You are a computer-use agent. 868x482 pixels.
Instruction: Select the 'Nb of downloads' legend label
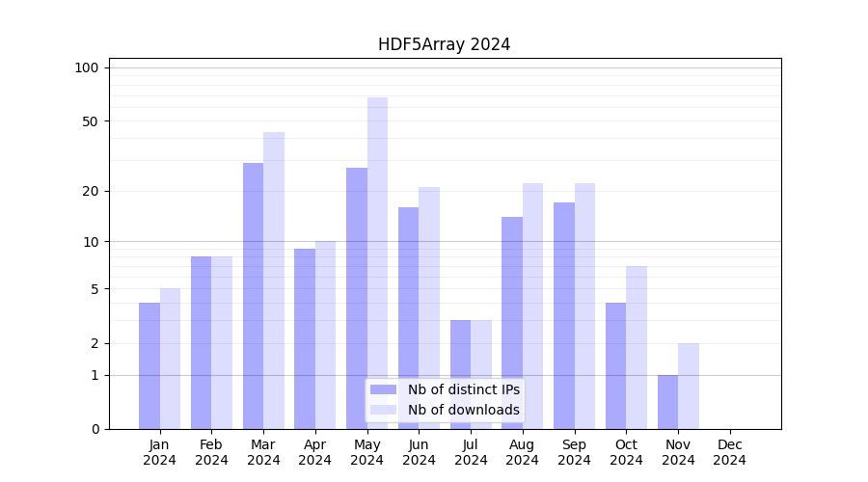[x=463, y=410]
